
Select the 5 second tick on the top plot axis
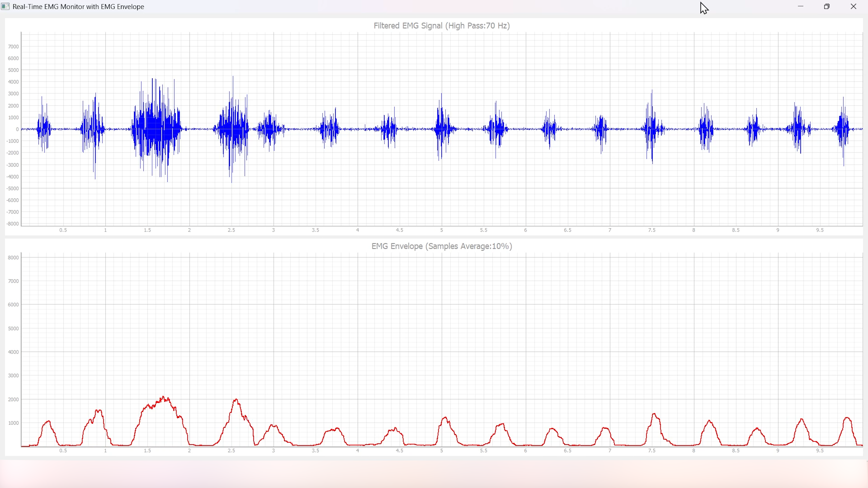click(441, 230)
